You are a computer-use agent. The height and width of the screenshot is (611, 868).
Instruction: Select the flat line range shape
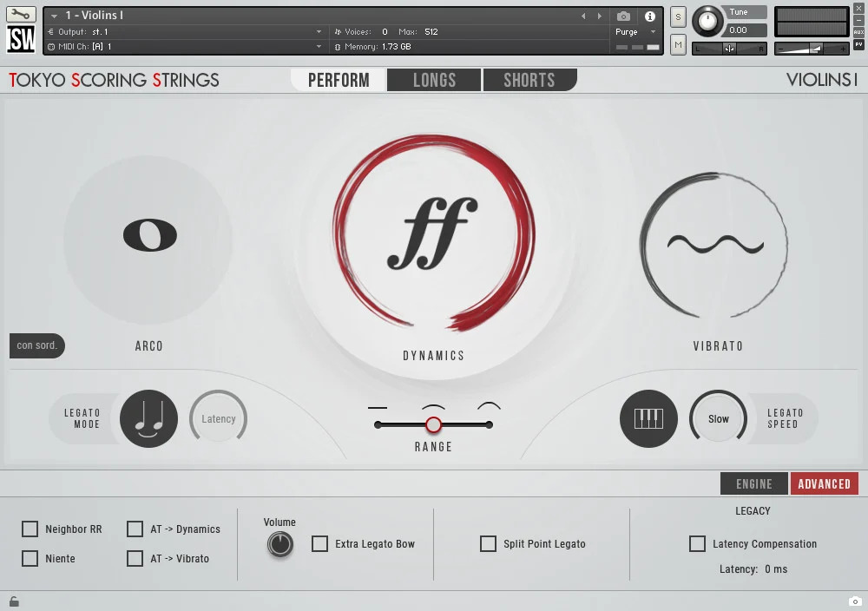[x=378, y=408]
